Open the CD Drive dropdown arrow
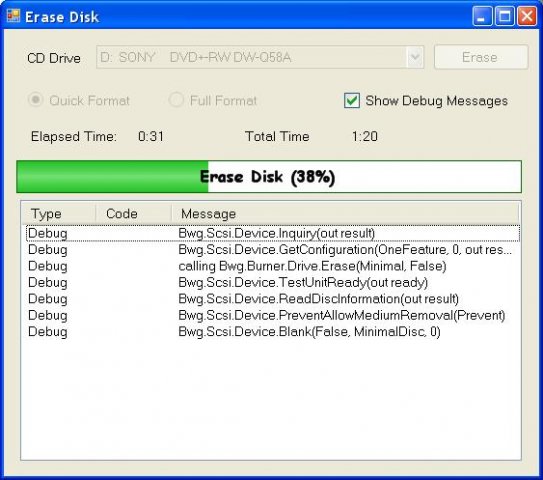The image size is (543, 480). point(415,57)
